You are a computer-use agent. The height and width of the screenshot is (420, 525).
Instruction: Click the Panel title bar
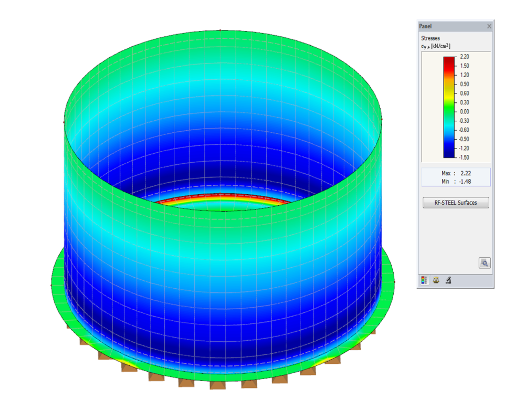451,26
